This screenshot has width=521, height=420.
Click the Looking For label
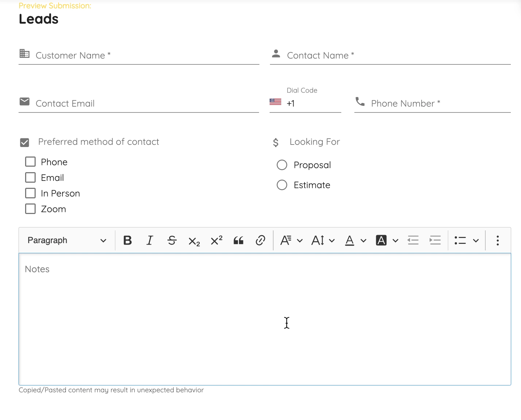315,142
